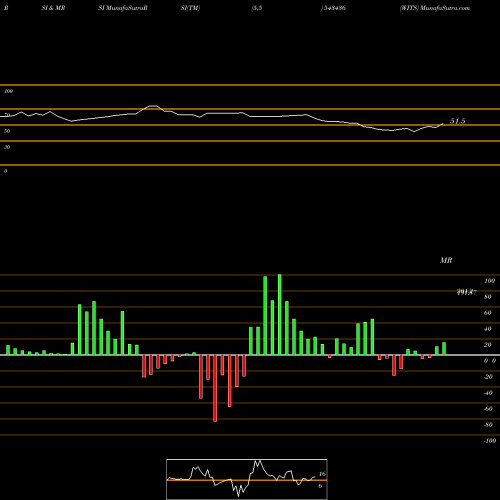Click the longest red histogram bar
500x500 pixels.
(215, 388)
